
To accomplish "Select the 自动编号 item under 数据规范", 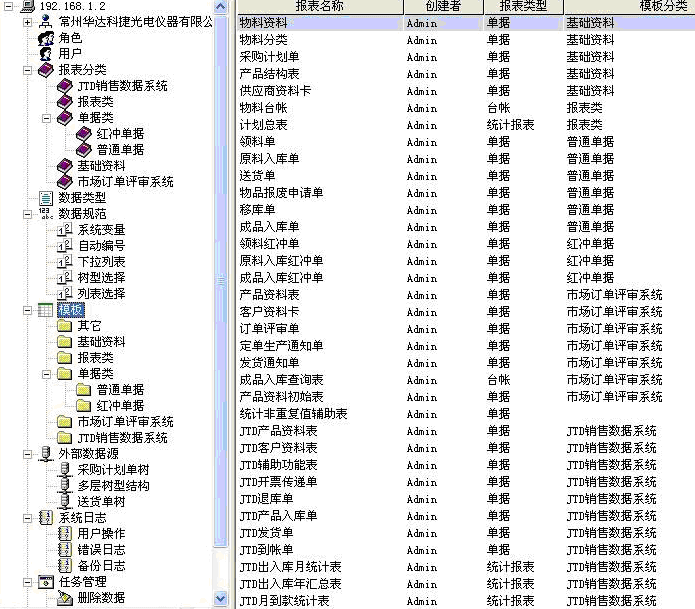I will tap(101, 246).
